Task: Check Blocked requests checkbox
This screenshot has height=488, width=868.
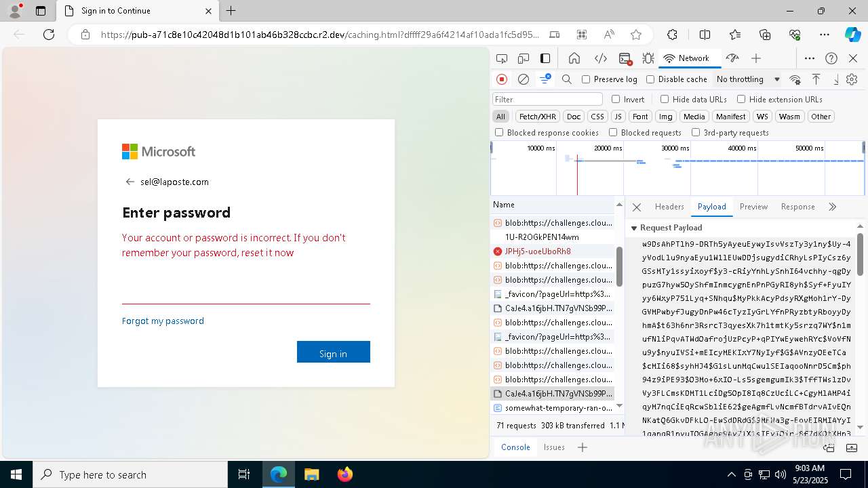Action: [613, 133]
